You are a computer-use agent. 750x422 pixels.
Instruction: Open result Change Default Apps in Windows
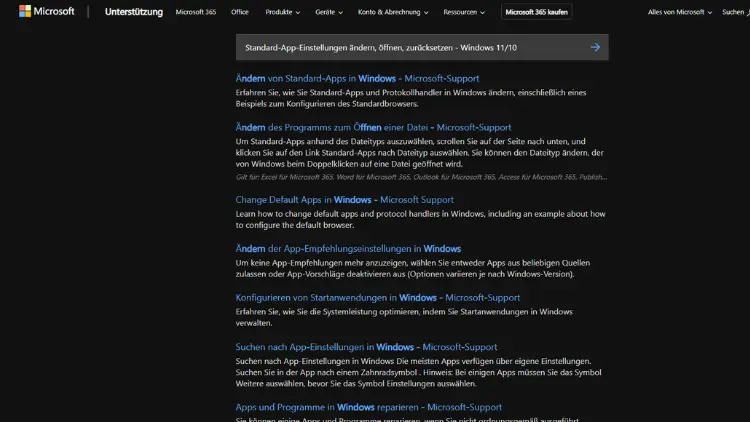click(x=344, y=200)
